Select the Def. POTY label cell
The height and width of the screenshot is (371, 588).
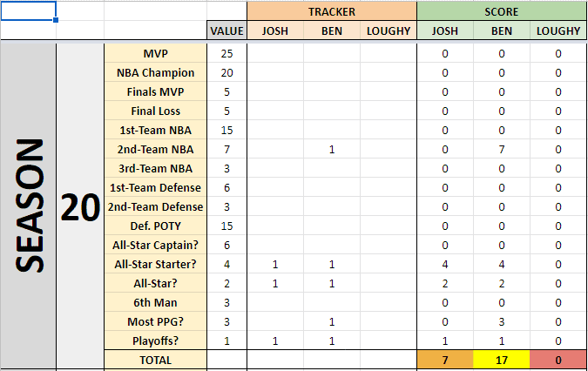156,226
